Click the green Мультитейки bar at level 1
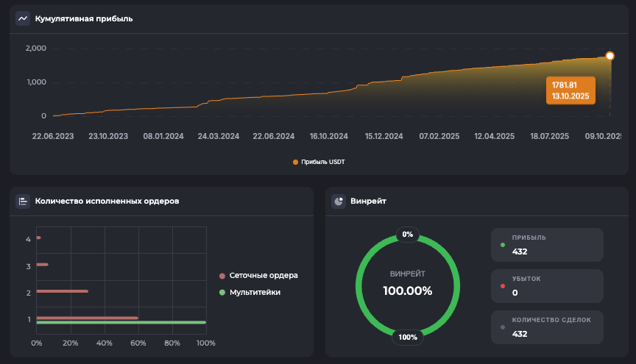 [121, 323]
